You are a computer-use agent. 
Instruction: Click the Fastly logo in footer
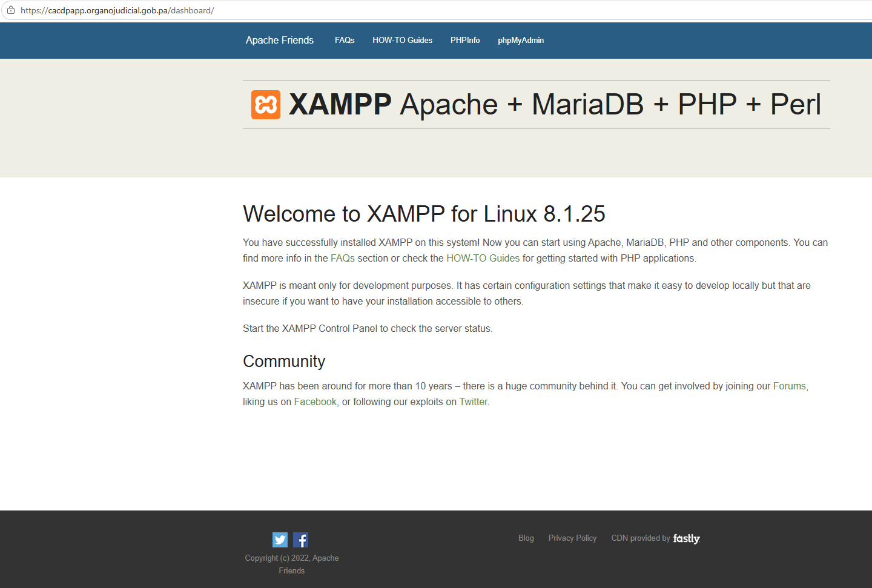pyautogui.click(x=686, y=538)
